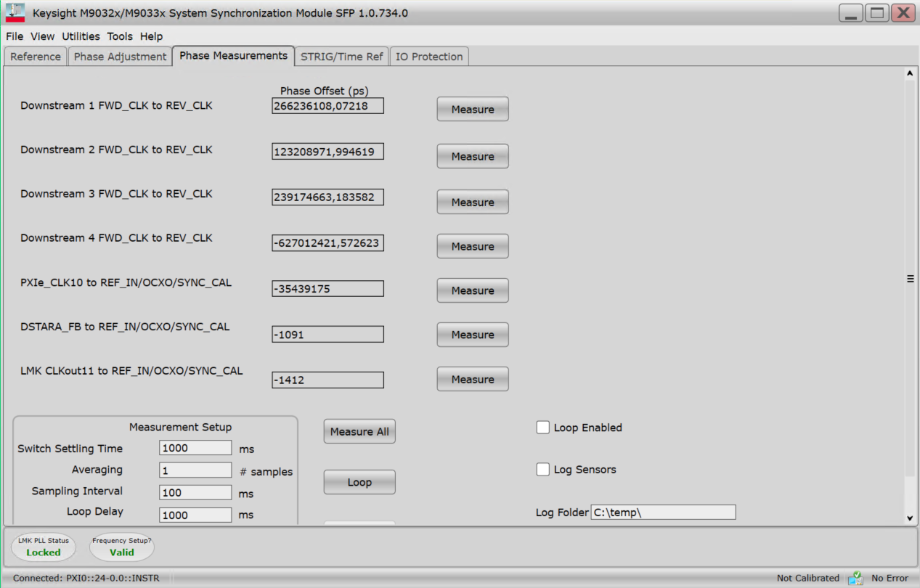920x588 pixels.
Task: Measure Downstream 1 FWD_CLK to REV_CLK
Action: pos(472,110)
